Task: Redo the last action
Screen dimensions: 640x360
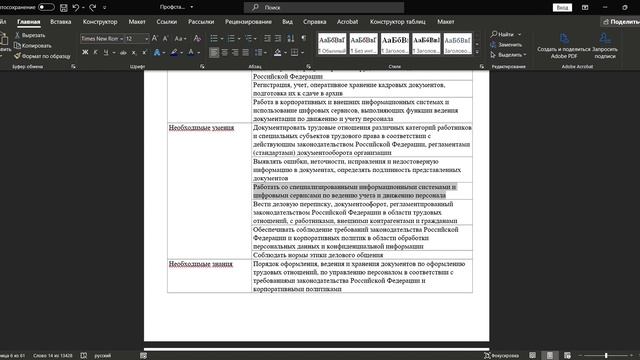Action: click(x=93, y=7)
